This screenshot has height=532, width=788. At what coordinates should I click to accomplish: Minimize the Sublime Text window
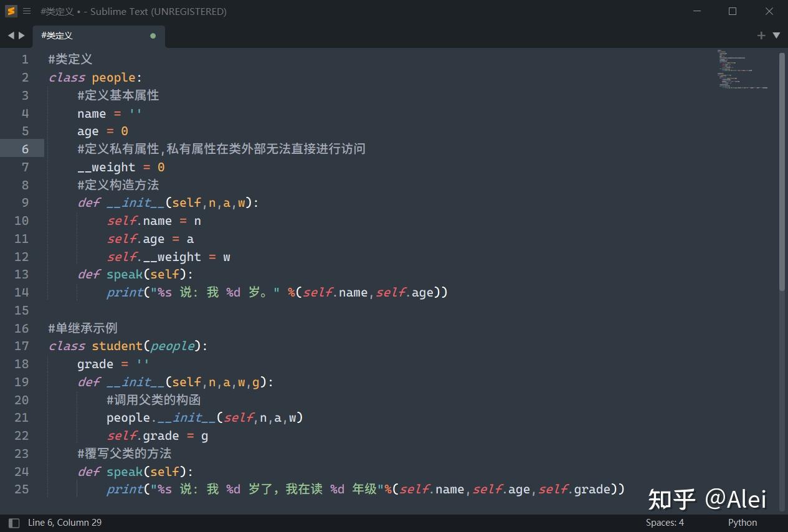click(696, 11)
